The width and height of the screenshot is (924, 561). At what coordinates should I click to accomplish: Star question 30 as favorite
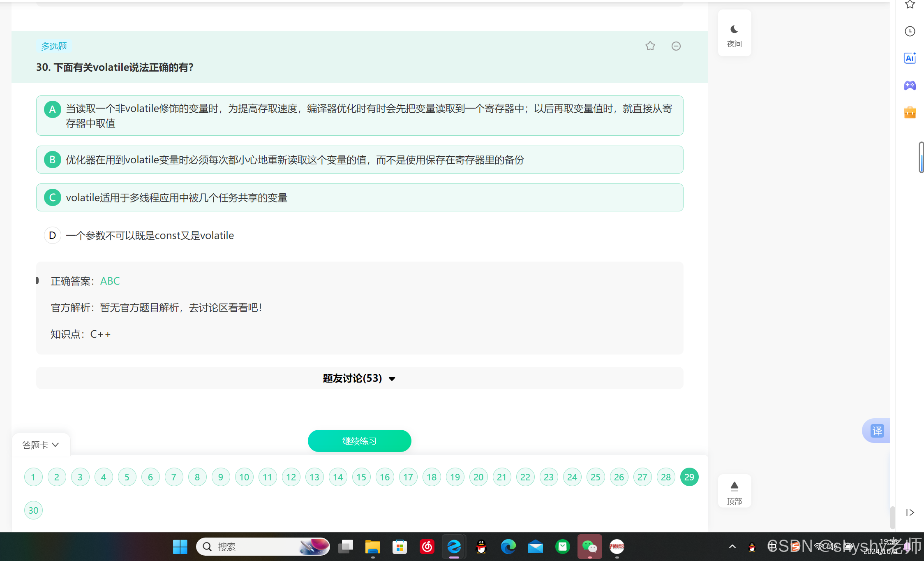[650, 46]
